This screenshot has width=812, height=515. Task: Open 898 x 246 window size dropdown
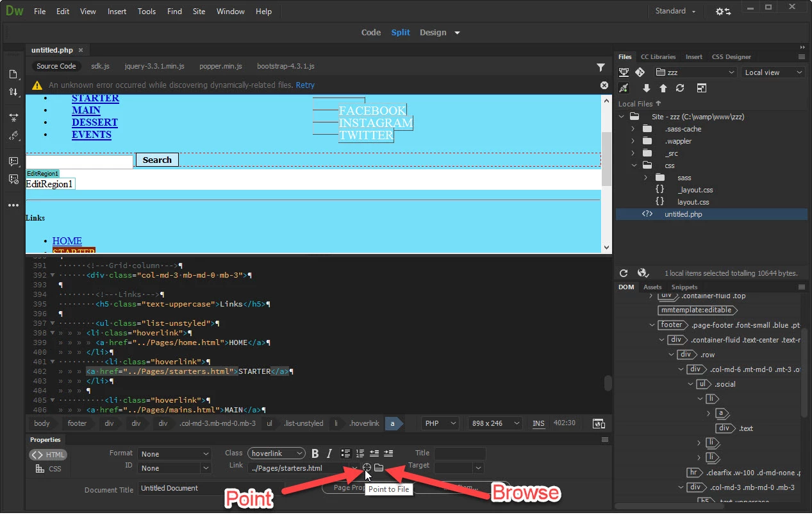495,423
